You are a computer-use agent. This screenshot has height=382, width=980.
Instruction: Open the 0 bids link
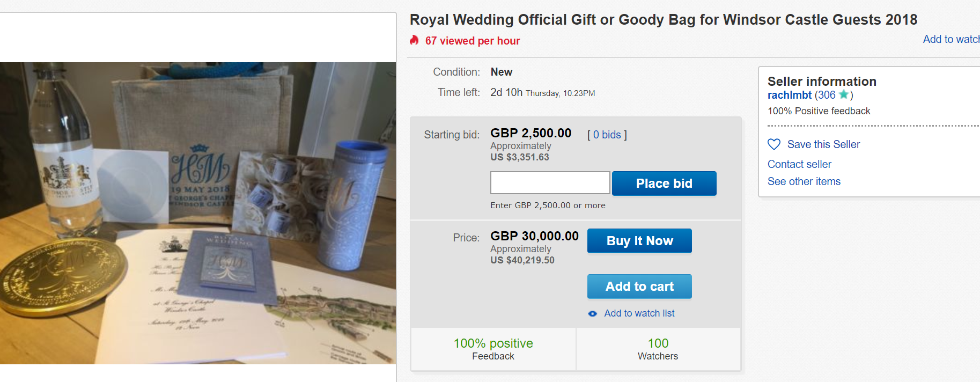607,135
